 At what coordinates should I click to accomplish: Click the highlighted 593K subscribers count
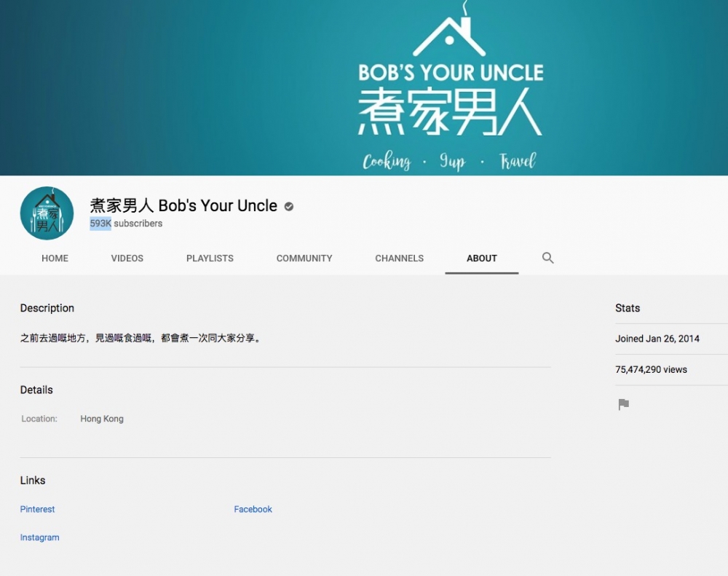[100, 224]
